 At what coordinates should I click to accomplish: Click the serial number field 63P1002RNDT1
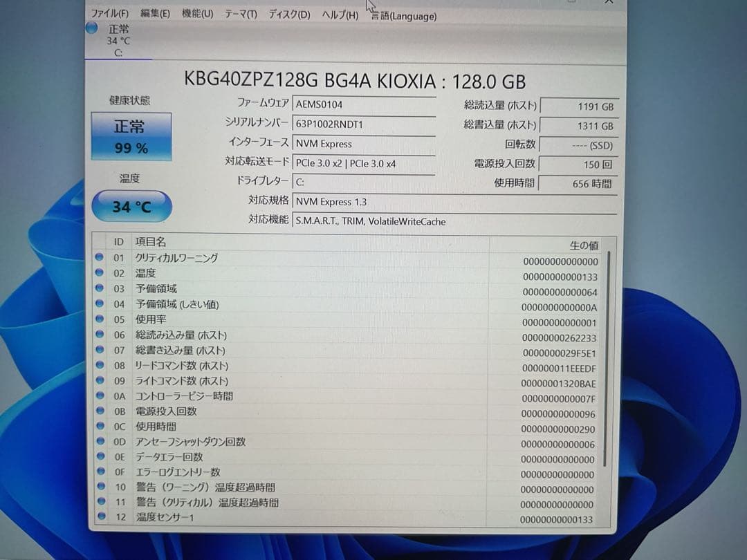(x=364, y=124)
